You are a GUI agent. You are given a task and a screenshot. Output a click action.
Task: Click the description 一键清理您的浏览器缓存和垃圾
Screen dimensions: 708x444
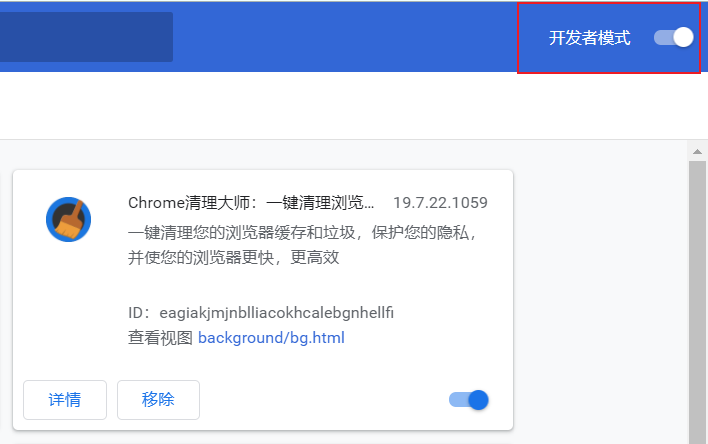point(301,245)
